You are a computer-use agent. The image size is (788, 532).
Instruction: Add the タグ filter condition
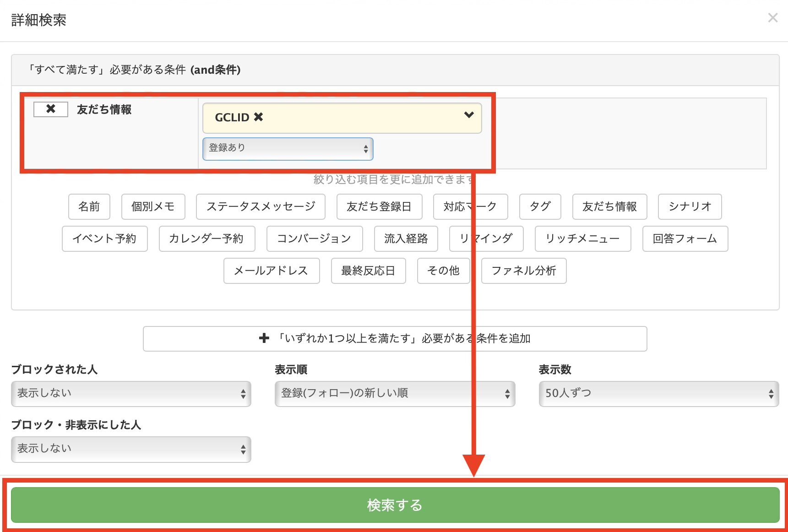pos(540,206)
